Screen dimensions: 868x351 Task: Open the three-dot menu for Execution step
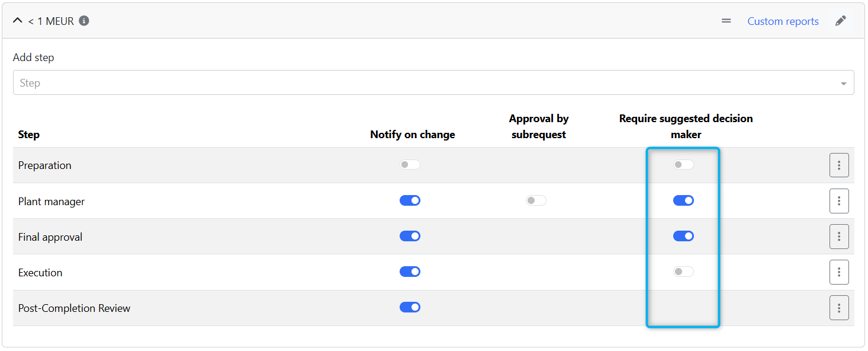click(839, 272)
